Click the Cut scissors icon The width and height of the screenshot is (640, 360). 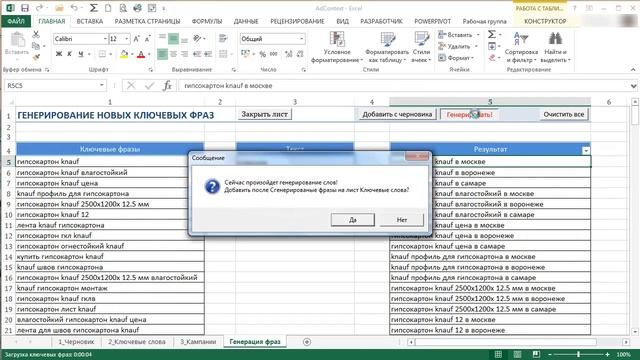(x=36, y=35)
